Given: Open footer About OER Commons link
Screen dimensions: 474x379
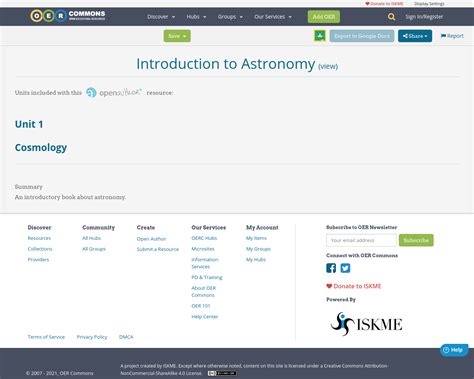Looking at the screenshot, I should click(x=204, y=291).
